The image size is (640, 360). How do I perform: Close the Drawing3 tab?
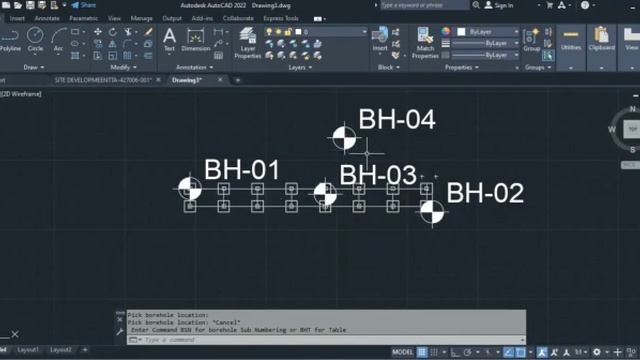point(220,80)
